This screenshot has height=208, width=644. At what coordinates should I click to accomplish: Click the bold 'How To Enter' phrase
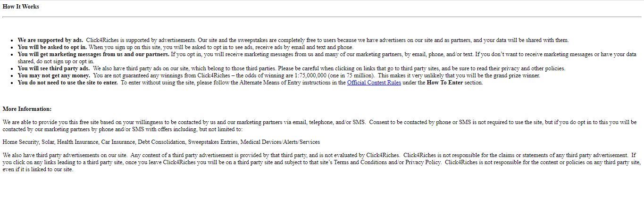[x=445, y=83]
